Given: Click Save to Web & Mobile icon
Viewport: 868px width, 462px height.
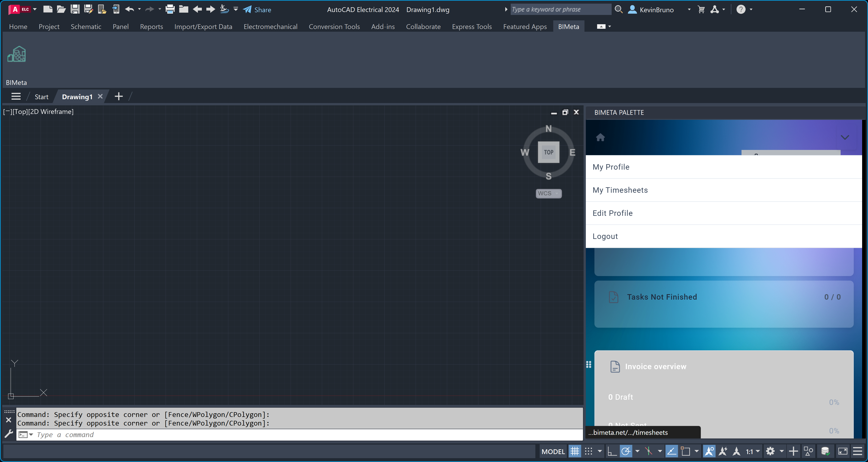Looking at the screenshot, I should click(116, 10).
